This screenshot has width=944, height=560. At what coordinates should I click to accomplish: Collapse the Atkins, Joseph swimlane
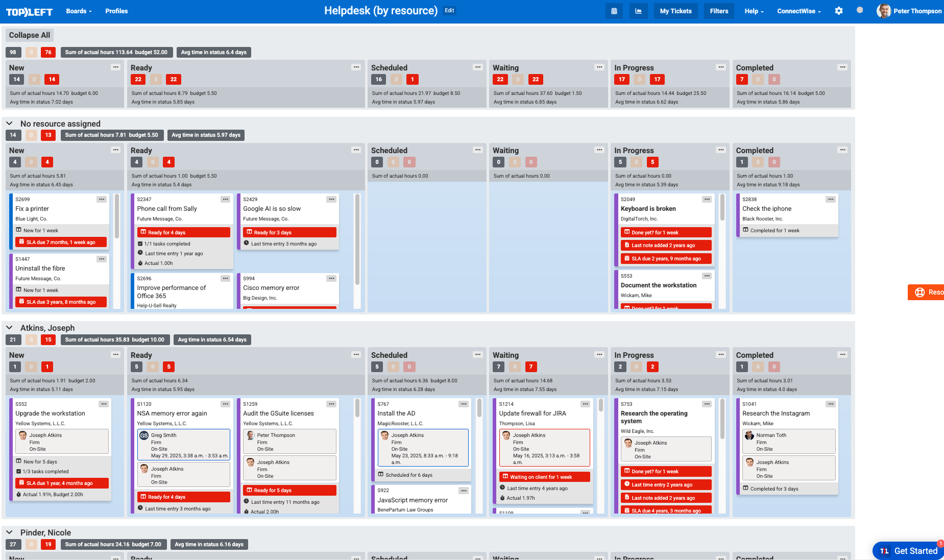click(x=9, y=328)
